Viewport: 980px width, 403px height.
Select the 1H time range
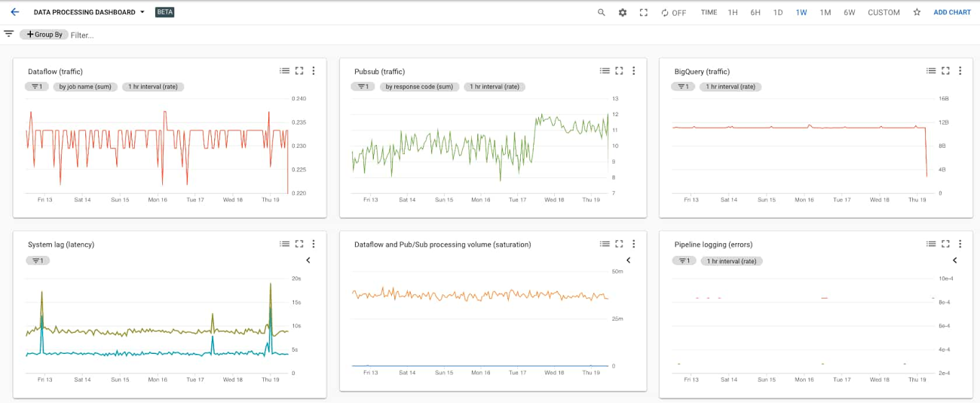733,12
